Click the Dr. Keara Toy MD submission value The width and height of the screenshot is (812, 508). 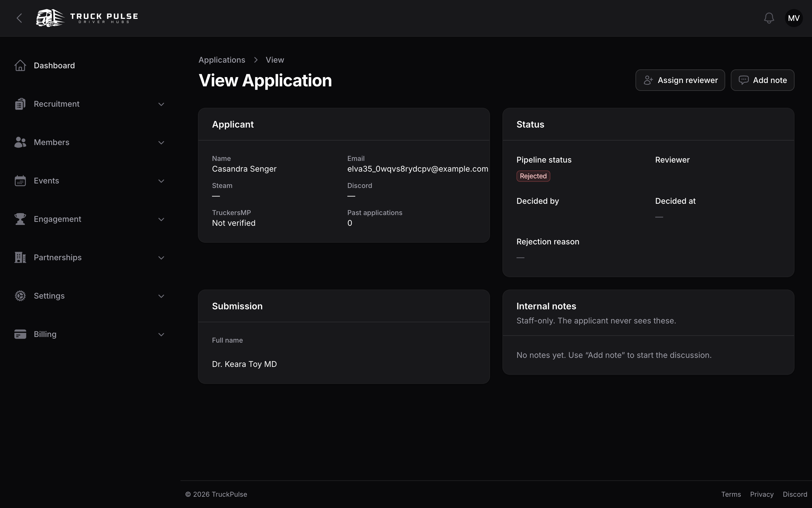tap(244, 364)
